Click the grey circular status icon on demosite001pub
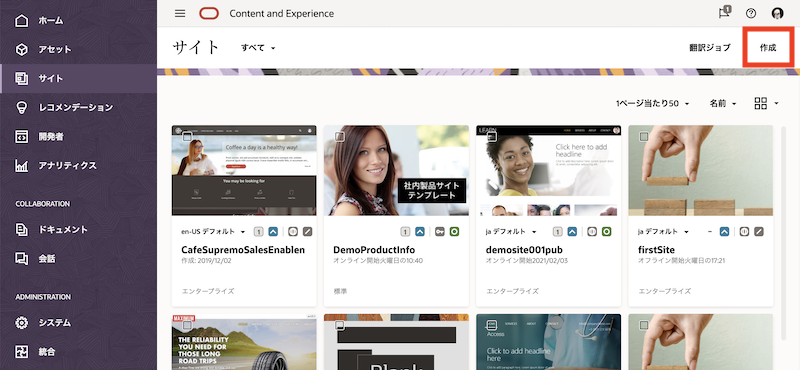800x370 pixels. 592,232
